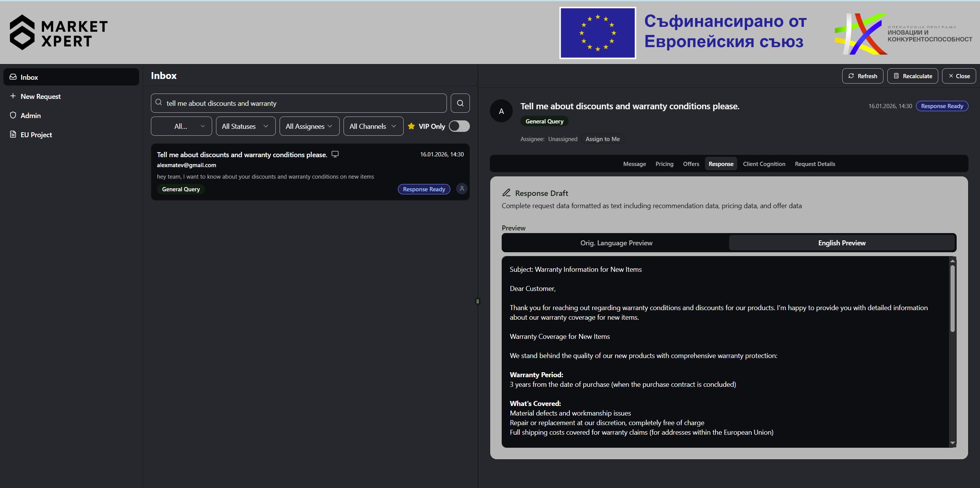
Task: Switch to Orig. Language Preview
Action: pos(616,243)
